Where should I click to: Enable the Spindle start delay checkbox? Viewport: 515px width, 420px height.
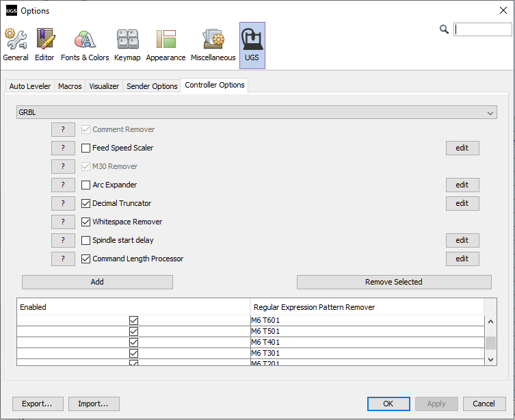tap(85, 240)
